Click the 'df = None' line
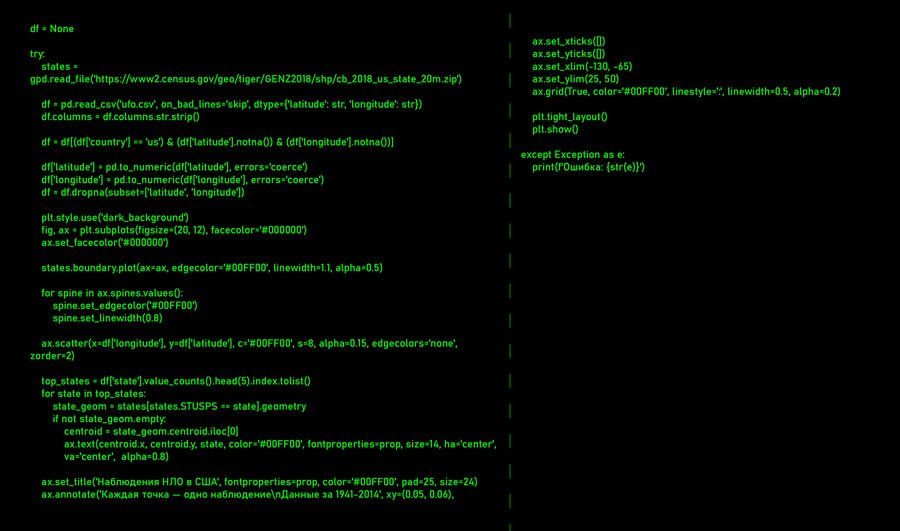This screenshot has height=531, width=900. click(x=51, y=28)
